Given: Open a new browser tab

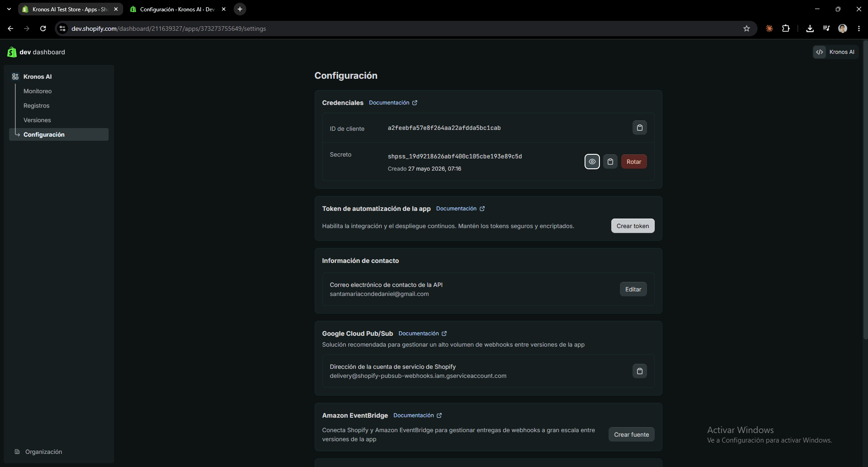Looking at the screenshot, I should tap(240, 9).
